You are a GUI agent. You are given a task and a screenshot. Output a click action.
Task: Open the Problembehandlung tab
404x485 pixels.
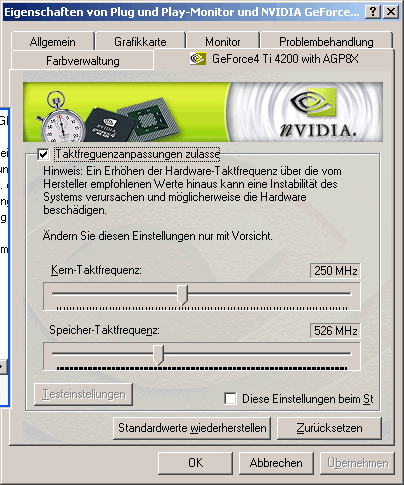[x=326, y=42]
